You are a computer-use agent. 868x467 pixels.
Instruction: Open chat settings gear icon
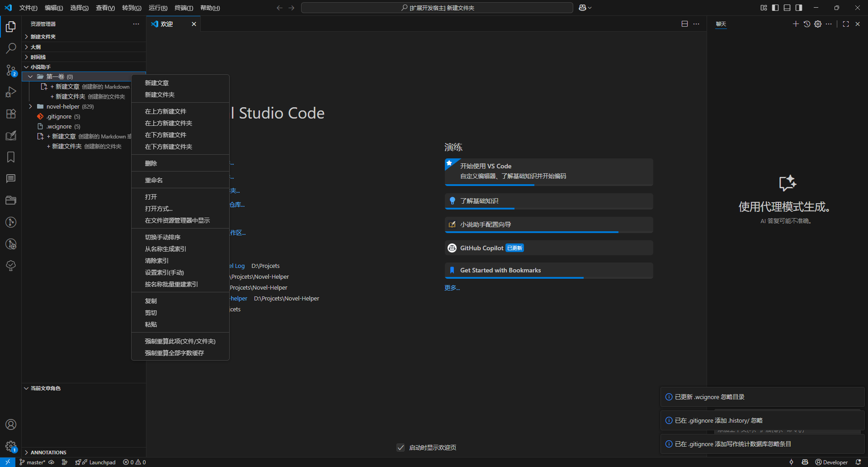(818, 24)
